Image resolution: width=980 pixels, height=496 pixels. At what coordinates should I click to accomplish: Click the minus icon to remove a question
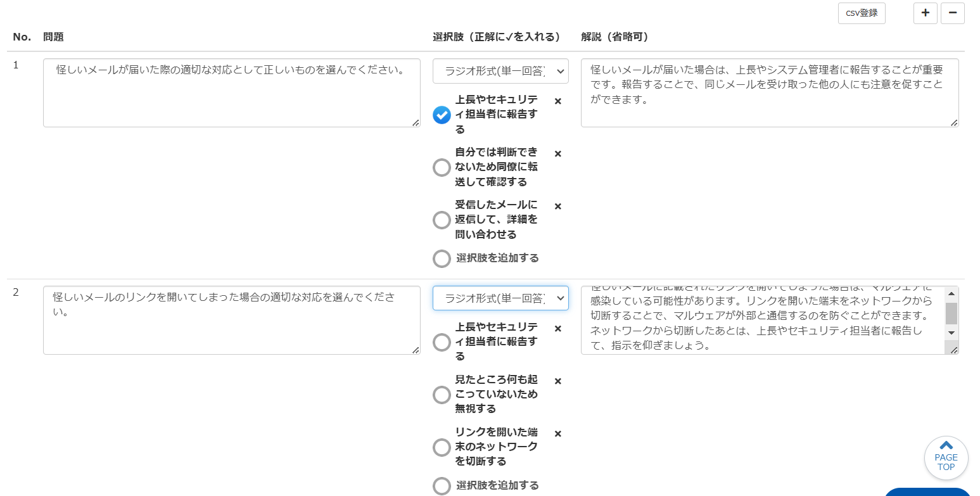tap(952, 13)
